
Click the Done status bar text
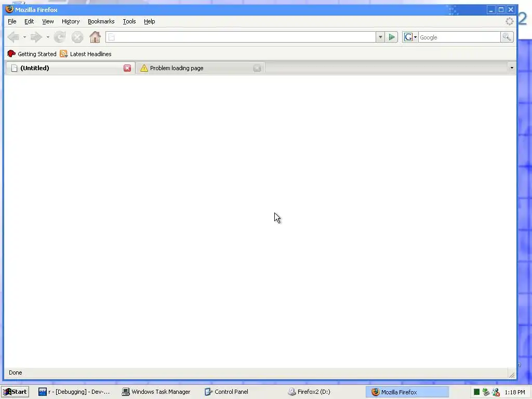[x=15, y=373]
